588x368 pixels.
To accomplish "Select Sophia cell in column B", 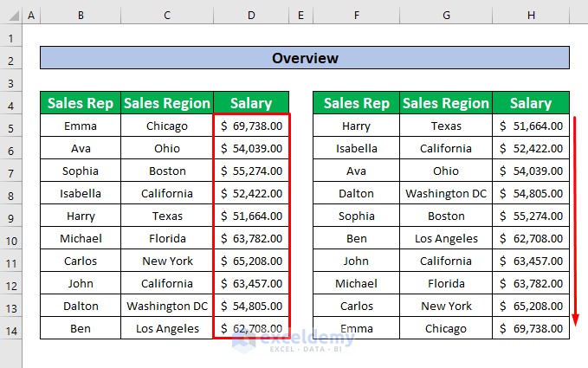I will click(81, 171).
